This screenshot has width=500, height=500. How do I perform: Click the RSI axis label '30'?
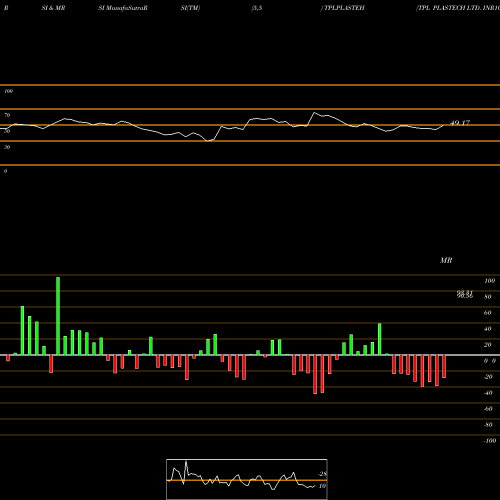coord(7,147)
